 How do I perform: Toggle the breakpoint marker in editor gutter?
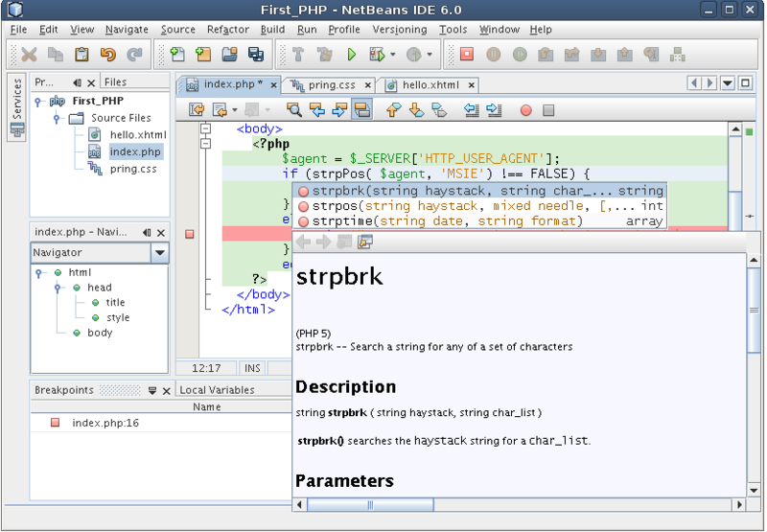coord(189,234)
